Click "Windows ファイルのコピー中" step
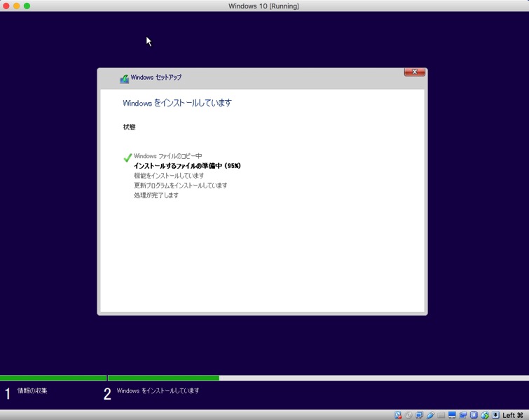Screen dimensions: 529x420 coord(167,156)
